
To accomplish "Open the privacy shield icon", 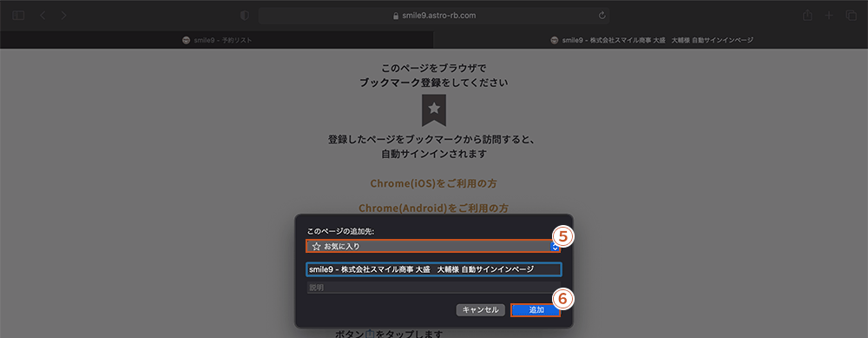I will pyautogui.click(x=245, y=16).
